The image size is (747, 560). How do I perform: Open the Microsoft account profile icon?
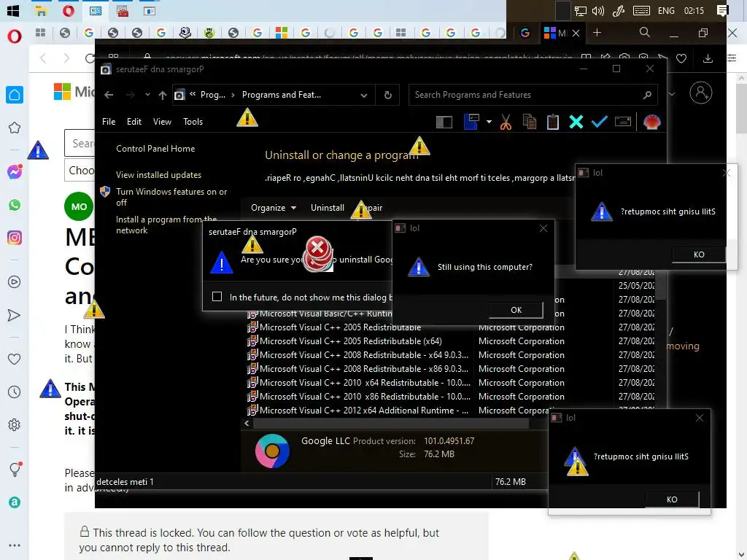coord(701,93)
